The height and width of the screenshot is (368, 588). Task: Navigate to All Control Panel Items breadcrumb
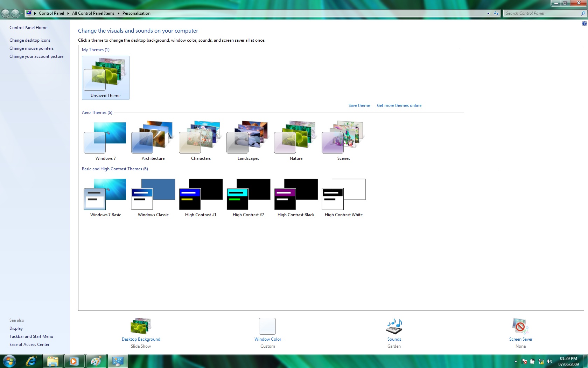tap(93, 13)
